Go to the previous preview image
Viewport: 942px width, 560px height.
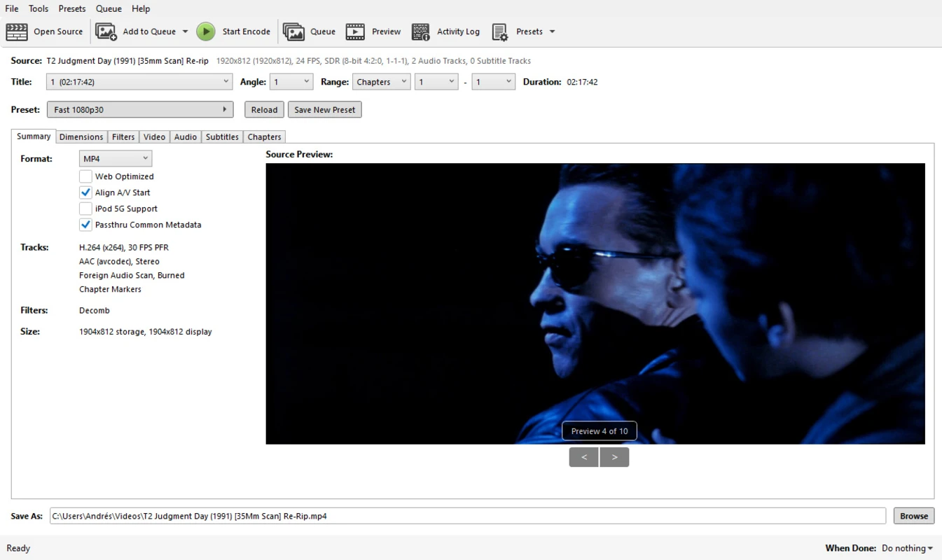pyautogui.click(x=583, y=457)
